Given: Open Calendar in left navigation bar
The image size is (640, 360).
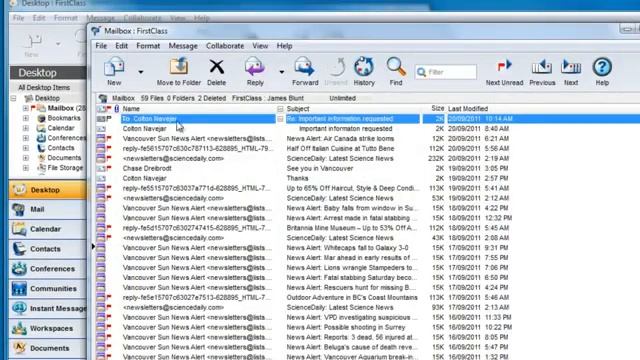Looking at the screenshot, I should [47, 229].
